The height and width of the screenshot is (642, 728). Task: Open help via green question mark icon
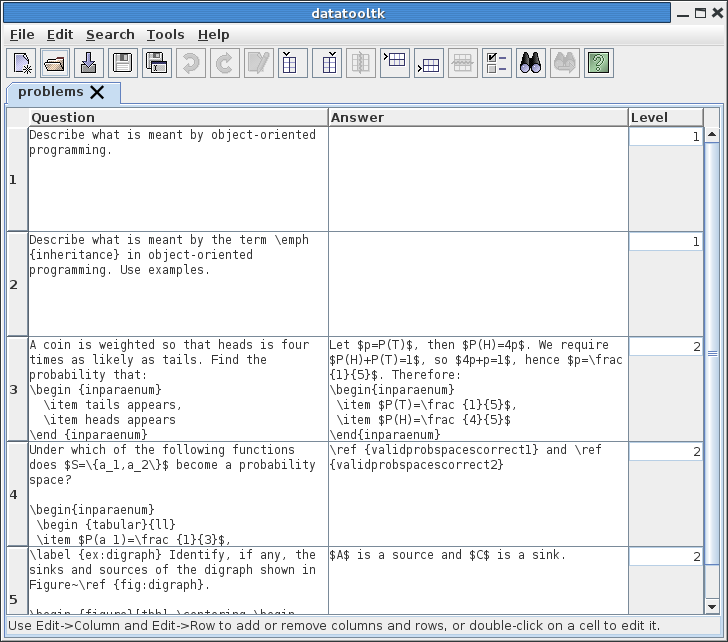(x=598, y=63)
